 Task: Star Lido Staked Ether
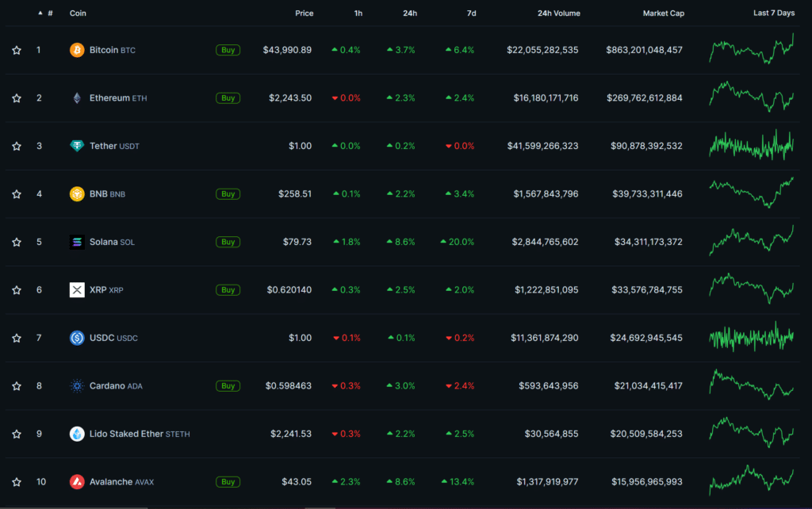click(x=17, y=434)
